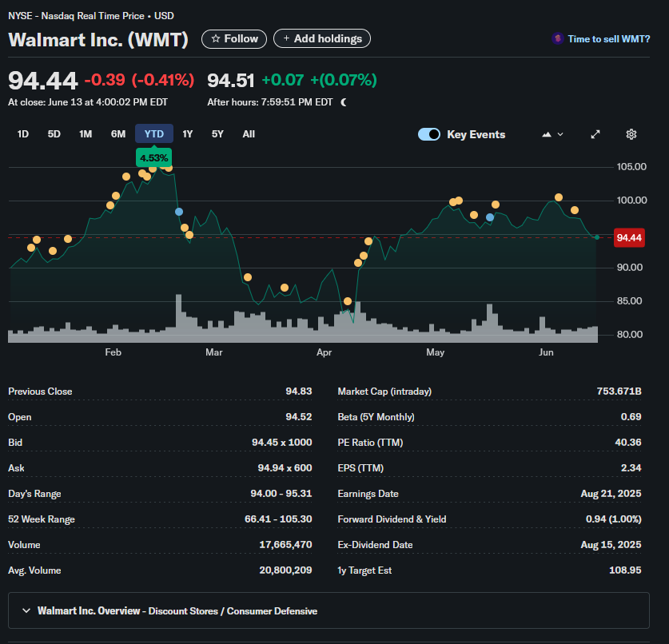Click the yellow event dot at the April low
The image size is (669, 644).
click(x=348, y=301)
